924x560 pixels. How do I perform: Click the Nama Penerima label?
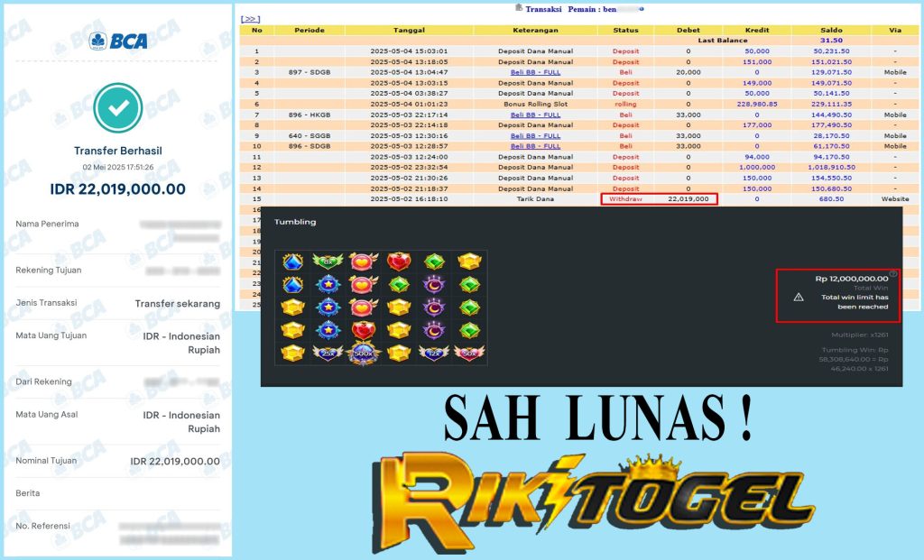tap(47, 224)
